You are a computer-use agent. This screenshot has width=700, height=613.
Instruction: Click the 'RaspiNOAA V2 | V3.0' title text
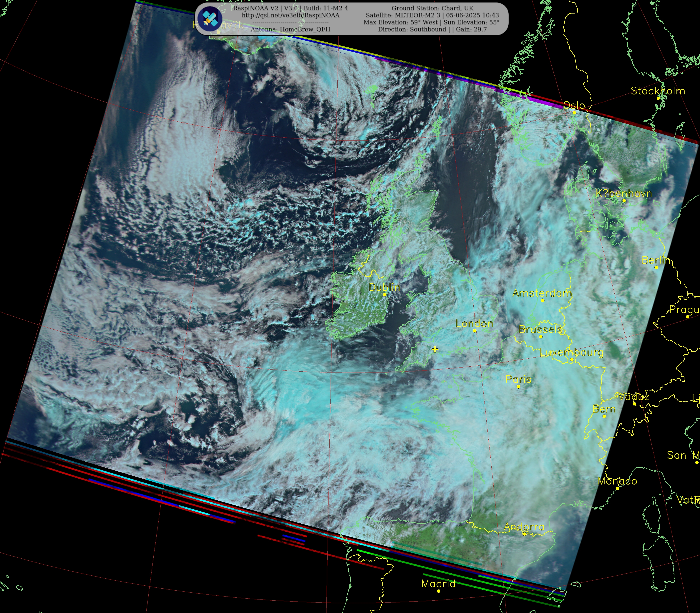[x=265, y=8]
